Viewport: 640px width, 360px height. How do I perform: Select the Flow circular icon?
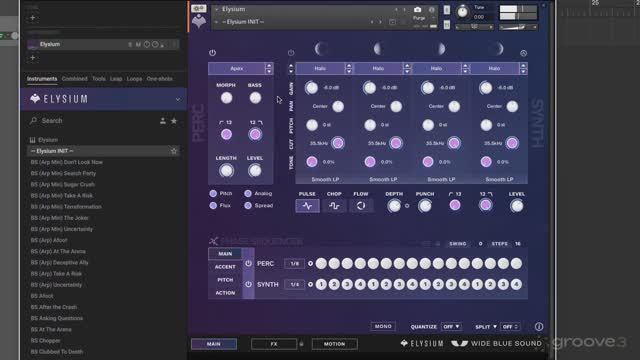(x=361, y=206)
